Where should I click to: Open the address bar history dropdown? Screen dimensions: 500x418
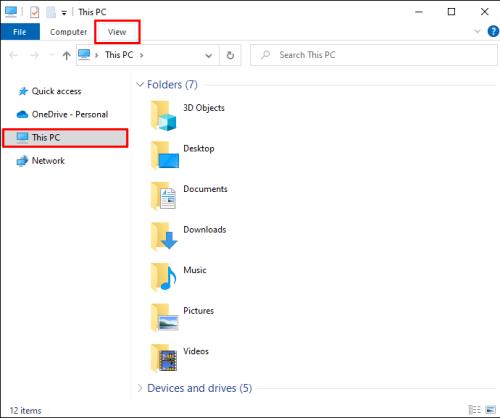point(209,55)
